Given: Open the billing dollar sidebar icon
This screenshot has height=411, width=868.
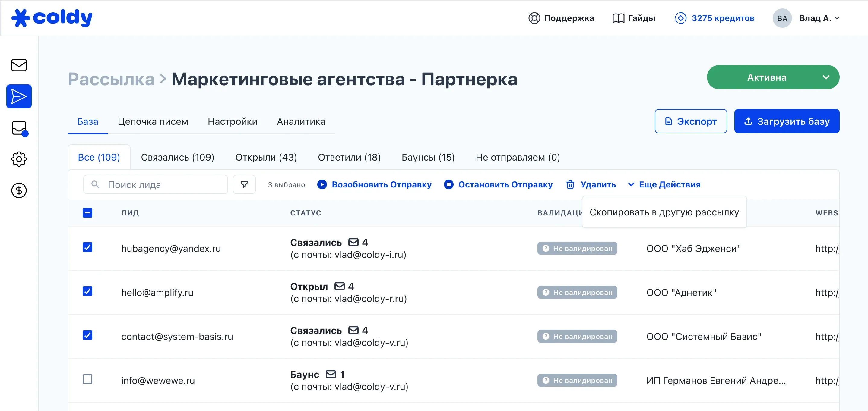Looking at the screenshot, I should [19, 190].
